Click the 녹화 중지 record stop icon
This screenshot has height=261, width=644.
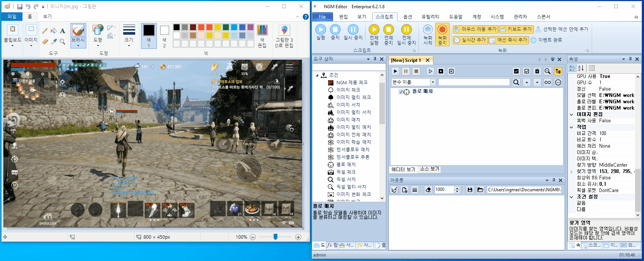pos(442,34)
